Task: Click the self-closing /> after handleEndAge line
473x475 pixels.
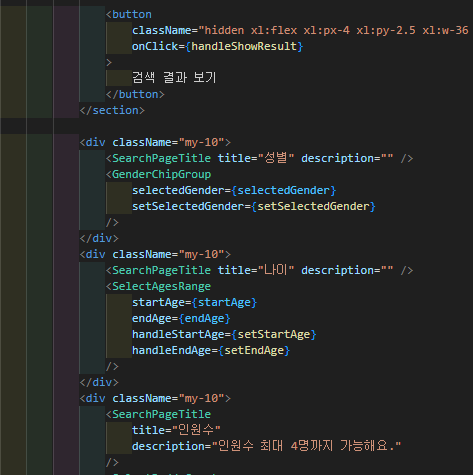Action: pos(112,366)
